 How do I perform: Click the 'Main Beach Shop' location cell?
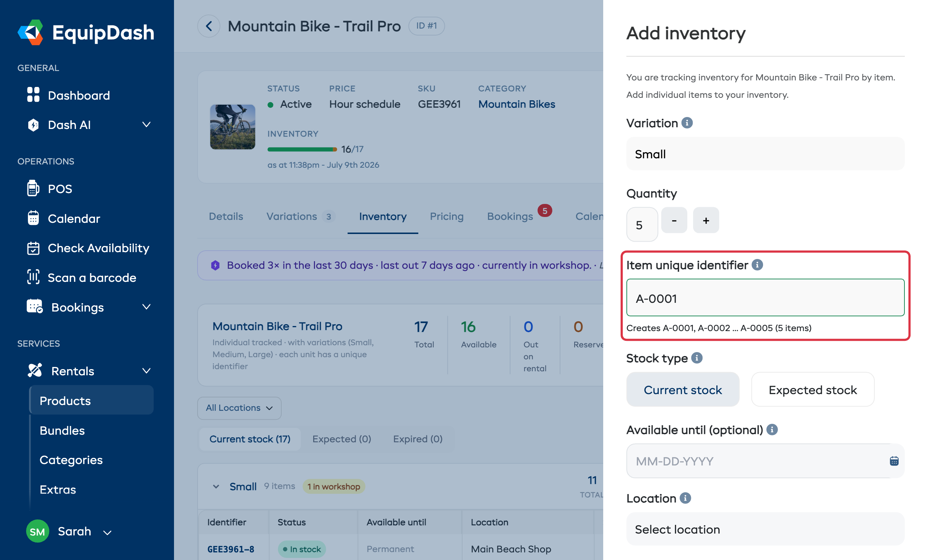pos(511,549)
